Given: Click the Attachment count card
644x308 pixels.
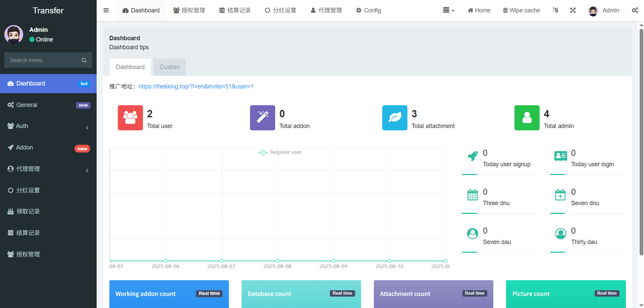Looking at the screenshot, I should click(434, 294).
